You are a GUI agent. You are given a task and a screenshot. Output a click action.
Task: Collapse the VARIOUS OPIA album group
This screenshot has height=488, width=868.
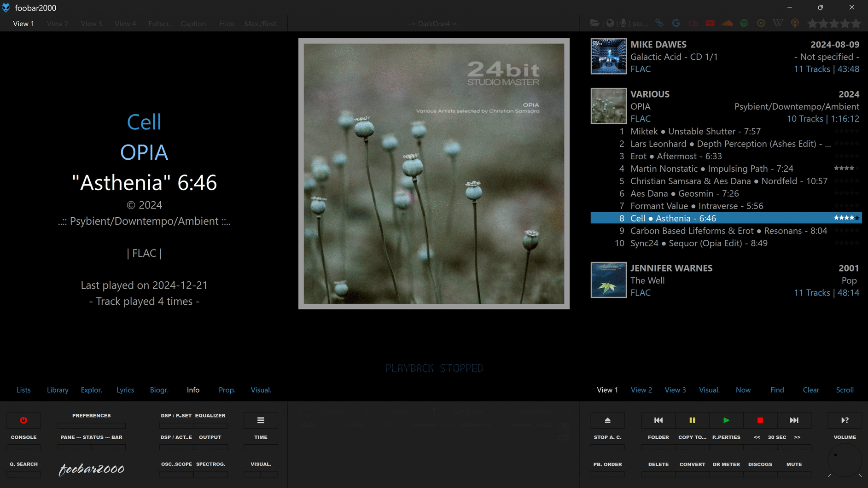726,106
